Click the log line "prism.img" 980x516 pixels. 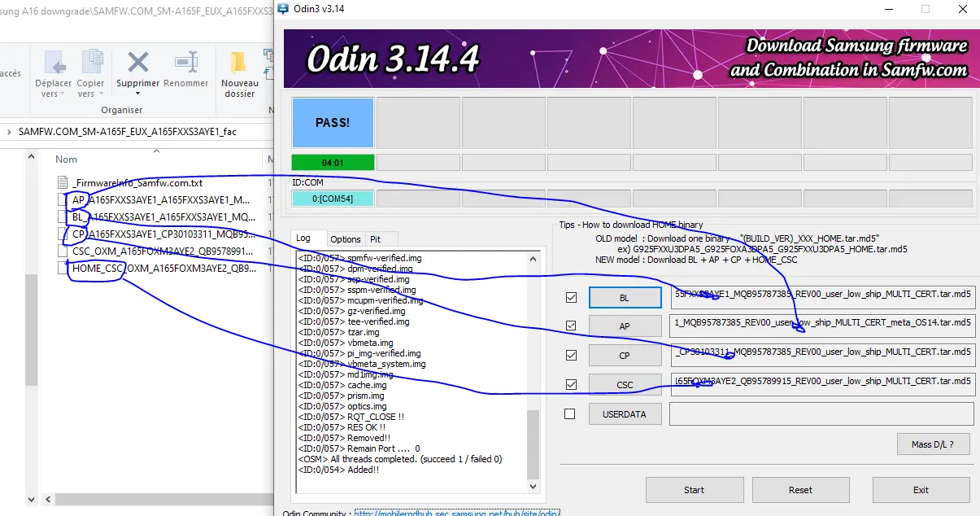pos(341,396)
